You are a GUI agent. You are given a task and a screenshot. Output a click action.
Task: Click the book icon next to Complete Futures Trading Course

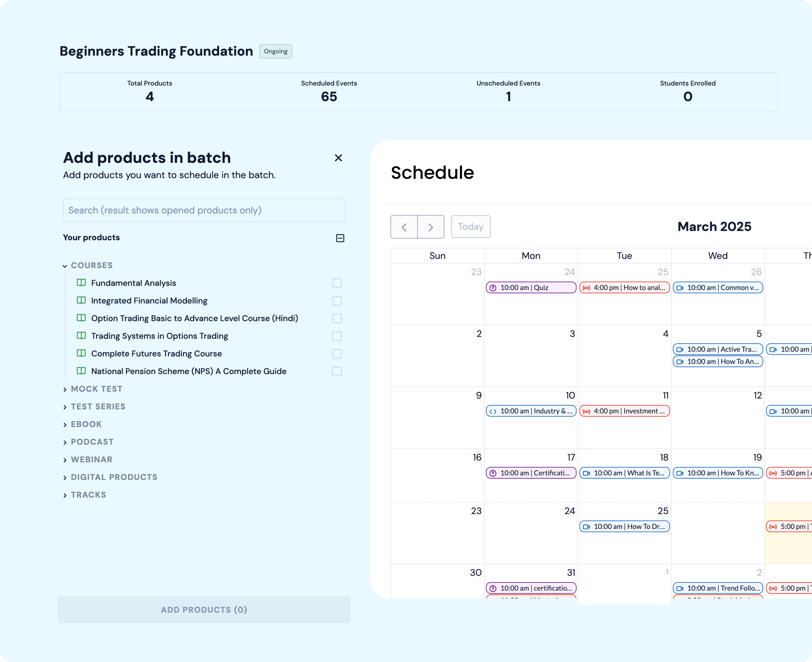point(81,353)
